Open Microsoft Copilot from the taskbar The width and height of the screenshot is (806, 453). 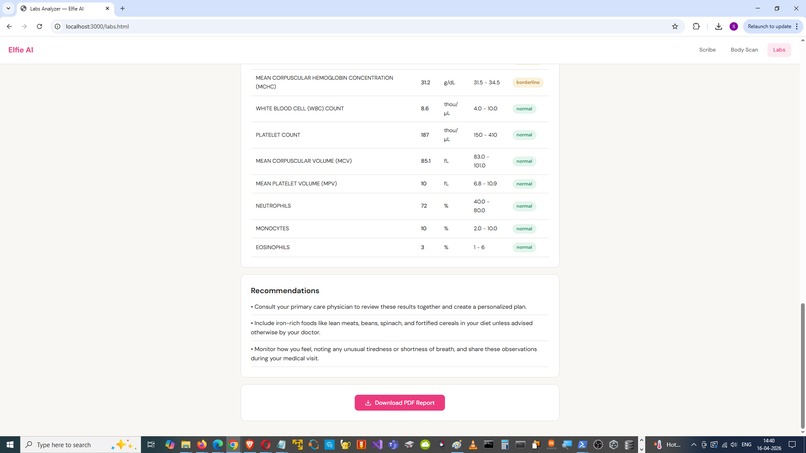pos(170,444)
